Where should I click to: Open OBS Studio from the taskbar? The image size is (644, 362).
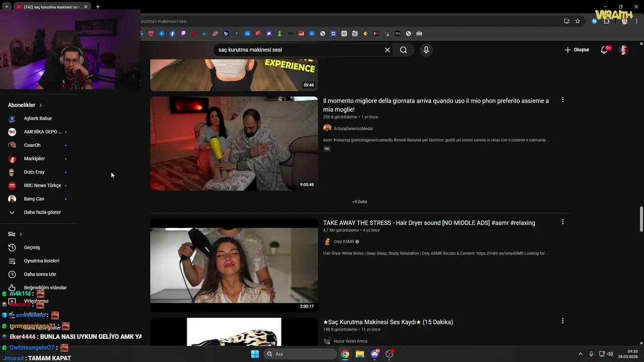coord(389,354)
